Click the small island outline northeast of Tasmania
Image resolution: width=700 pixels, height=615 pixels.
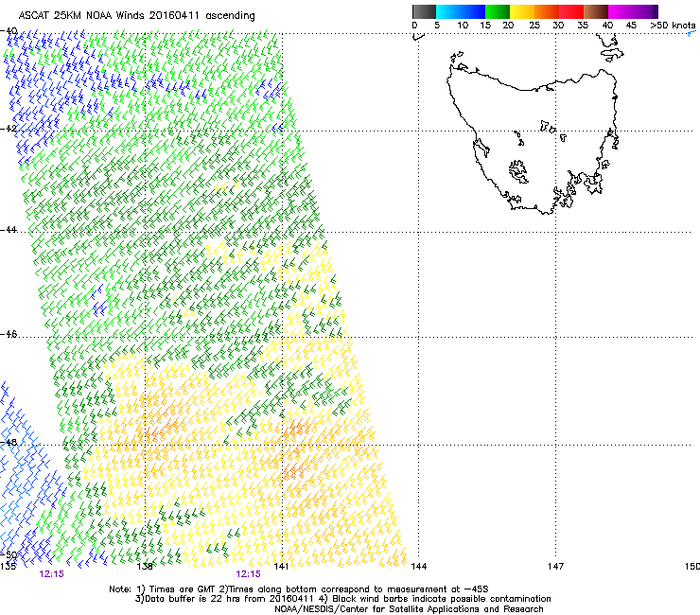click(x=612, y=55)
